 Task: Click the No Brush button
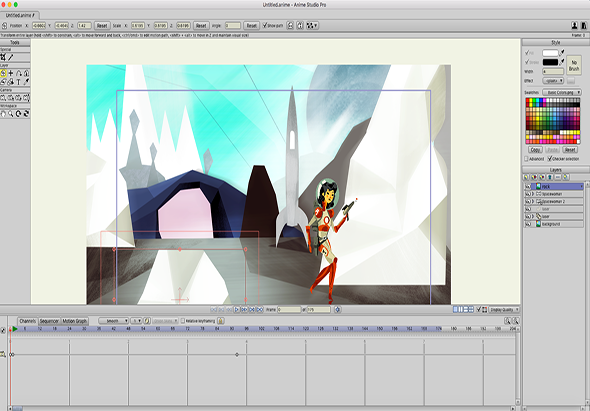[574, 65]
